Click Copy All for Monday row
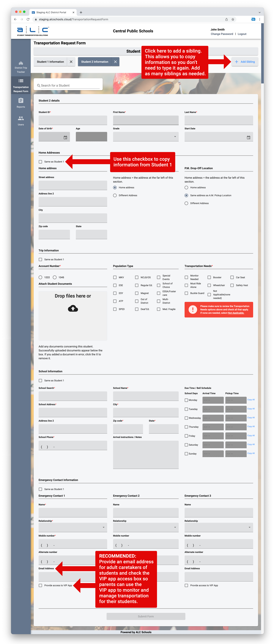This screenshot has width=275, height=644. pos(251,400)
